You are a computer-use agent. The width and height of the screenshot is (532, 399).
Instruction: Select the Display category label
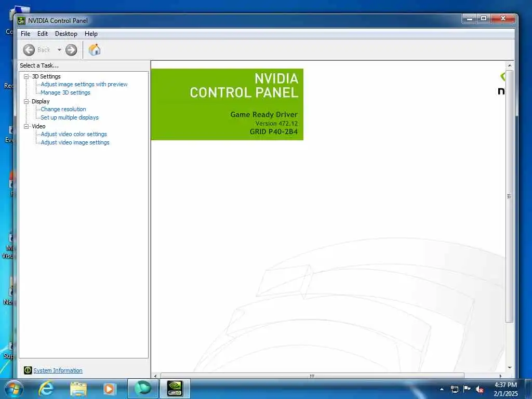tap(41, 101)
